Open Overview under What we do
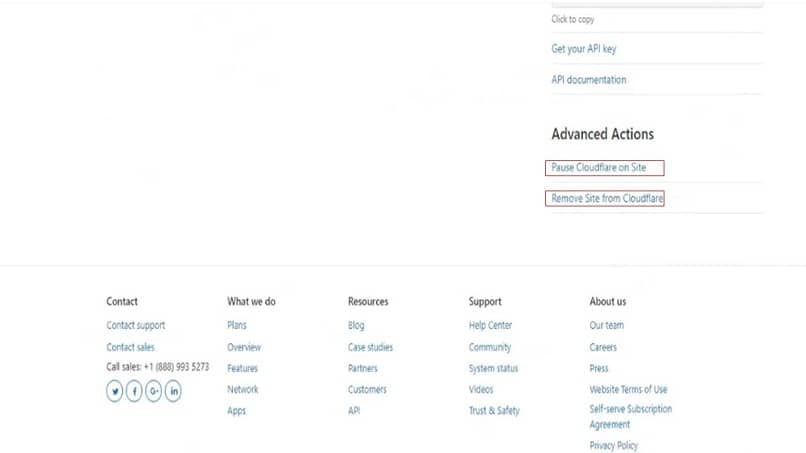 (x=244, y=347)
